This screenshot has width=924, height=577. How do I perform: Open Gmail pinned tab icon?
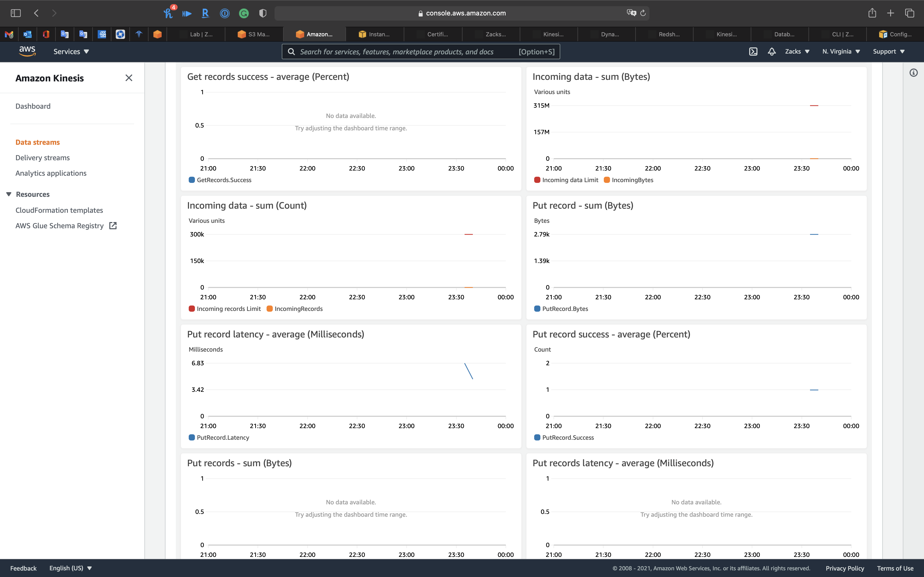click(9, 34)
